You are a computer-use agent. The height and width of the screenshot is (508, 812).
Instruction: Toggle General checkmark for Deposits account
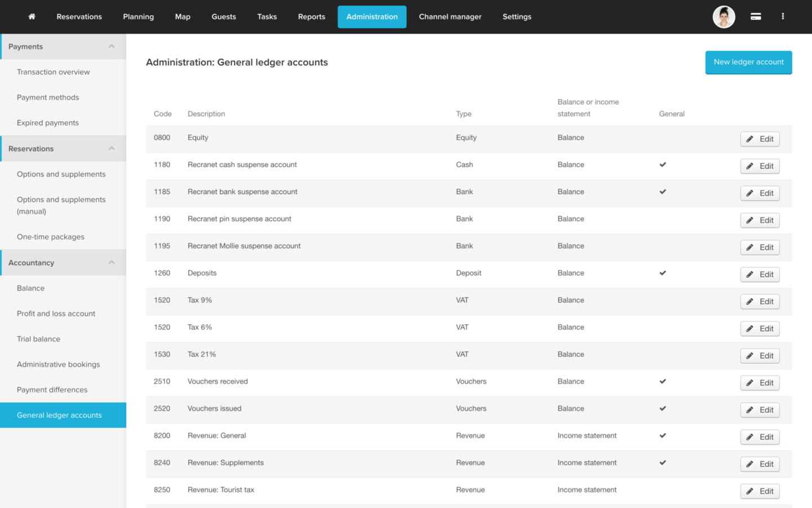coord(663,273)
